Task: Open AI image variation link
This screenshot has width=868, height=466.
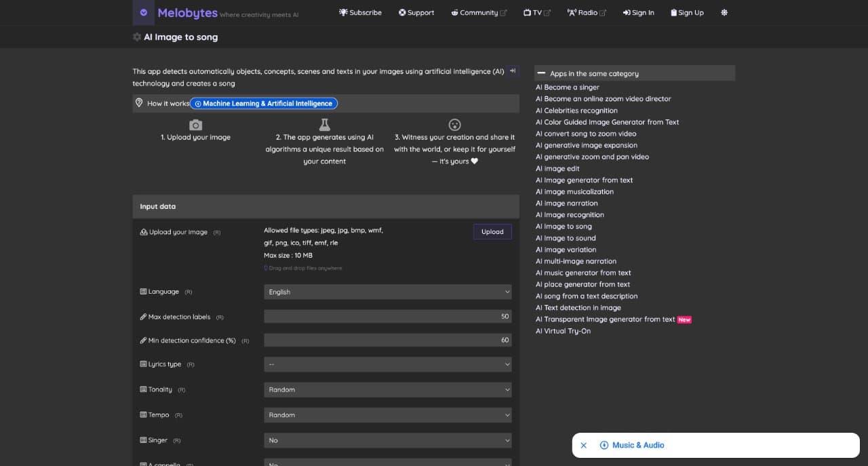Action: tap(566, 249)
